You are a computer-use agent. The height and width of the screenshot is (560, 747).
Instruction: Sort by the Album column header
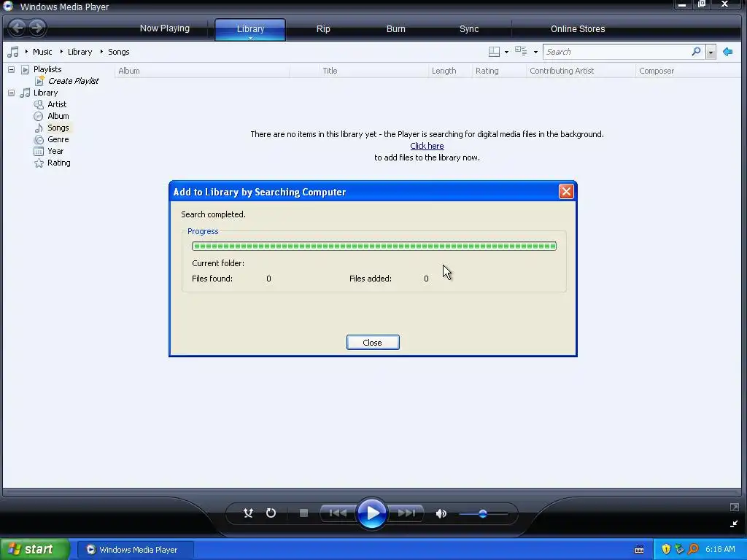(x=202, y=71)
